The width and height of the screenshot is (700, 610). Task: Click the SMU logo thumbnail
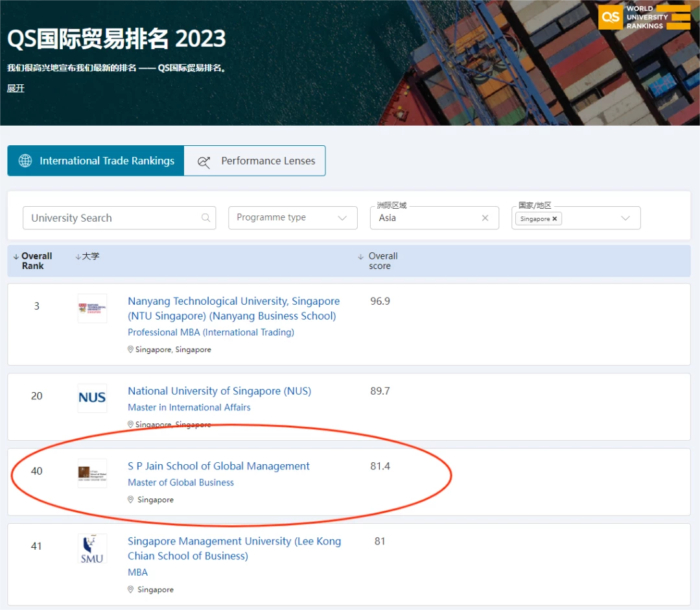coord(93,548)
